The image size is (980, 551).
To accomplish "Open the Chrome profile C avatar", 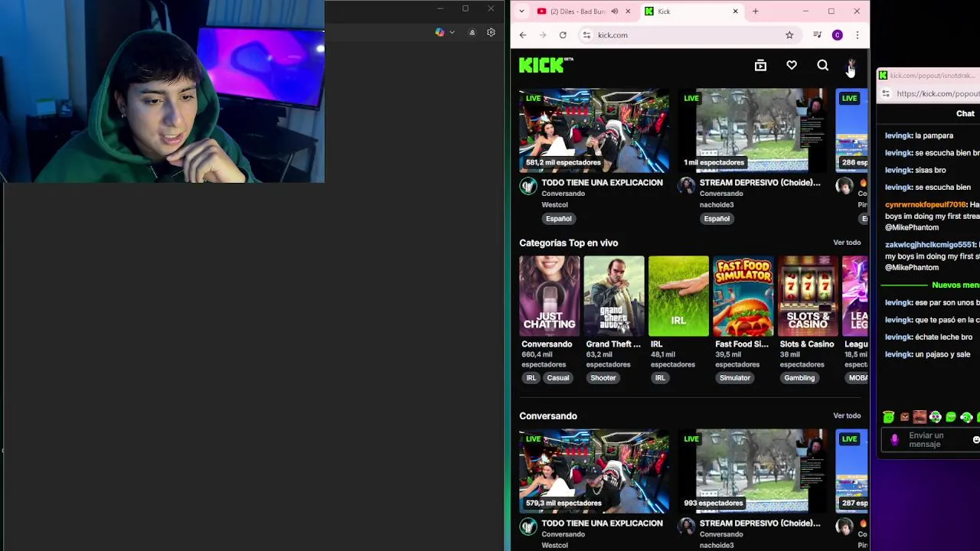I will pyautogui.click(x=837, y=35).
